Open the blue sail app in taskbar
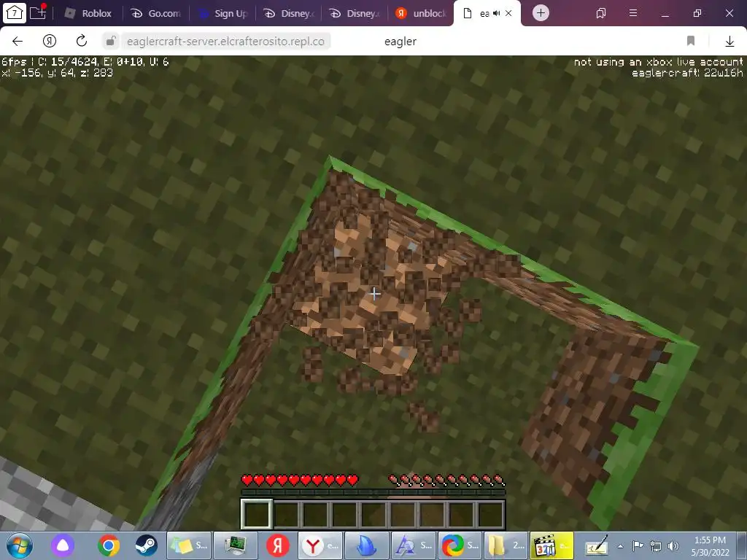The width and height of the screenshot is (747, 560). click(366, 545)
